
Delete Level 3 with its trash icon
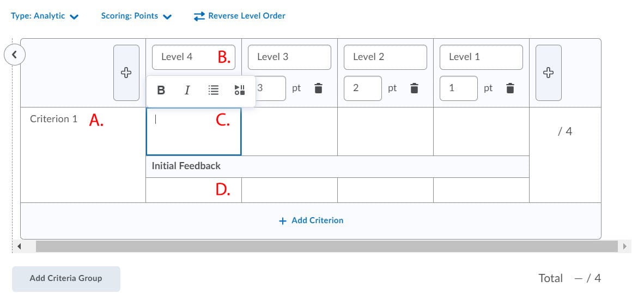pos(318,88)
